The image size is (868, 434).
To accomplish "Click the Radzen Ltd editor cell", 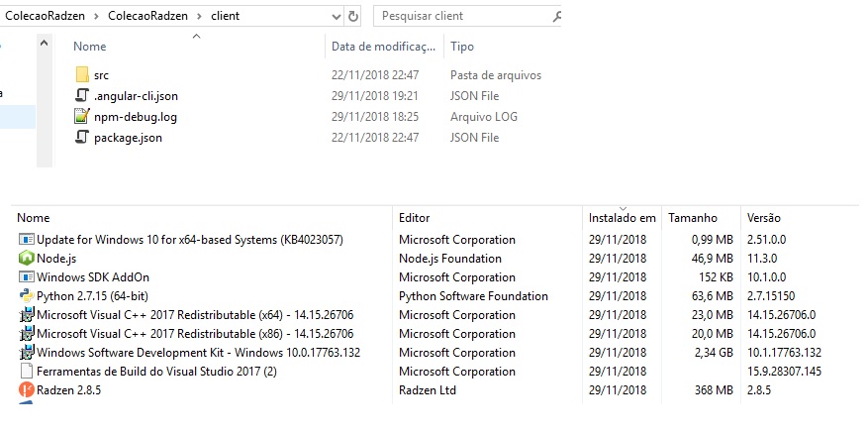I will click(428, 390).
